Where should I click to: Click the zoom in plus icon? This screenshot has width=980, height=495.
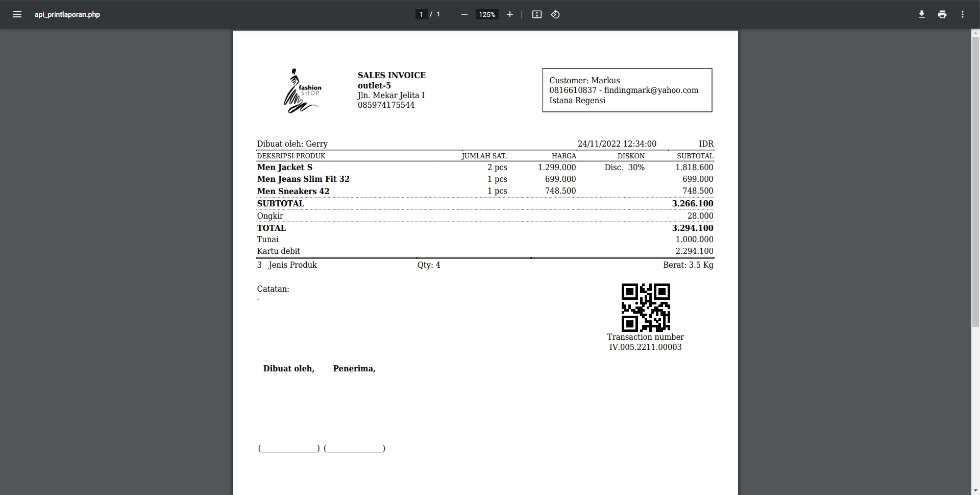click(x=509, y=14)
